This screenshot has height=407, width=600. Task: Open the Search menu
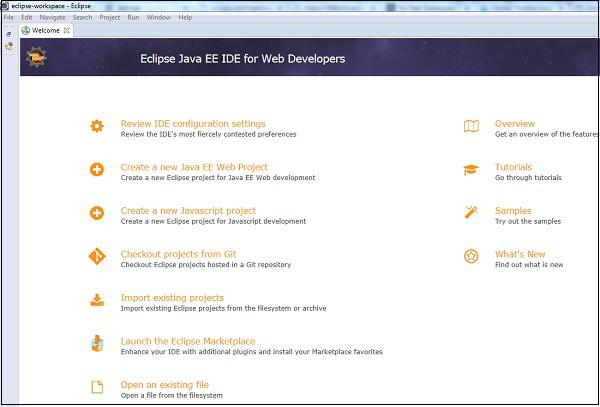(x=82, y=18)
